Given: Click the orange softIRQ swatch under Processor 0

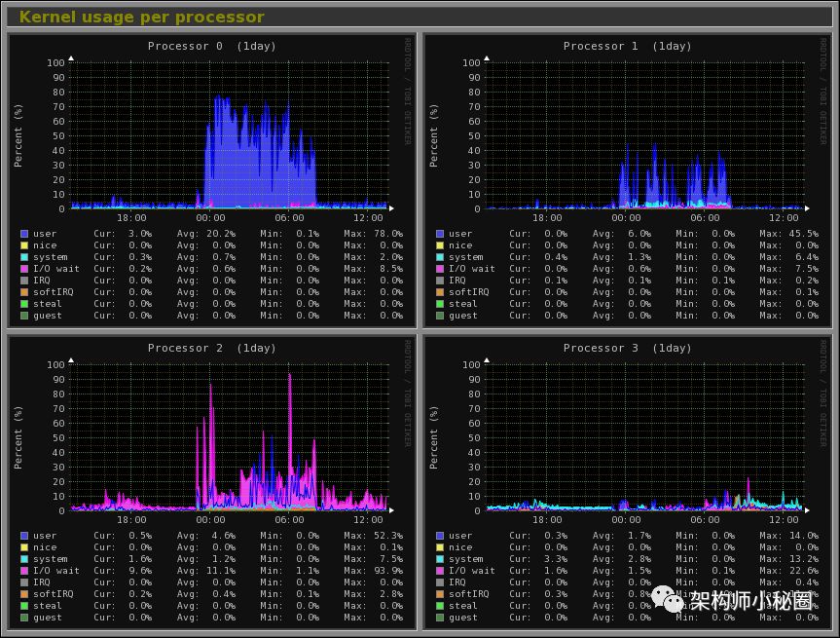Looking at the screenshot, I should pyautogui.click(x=24, y=292).
